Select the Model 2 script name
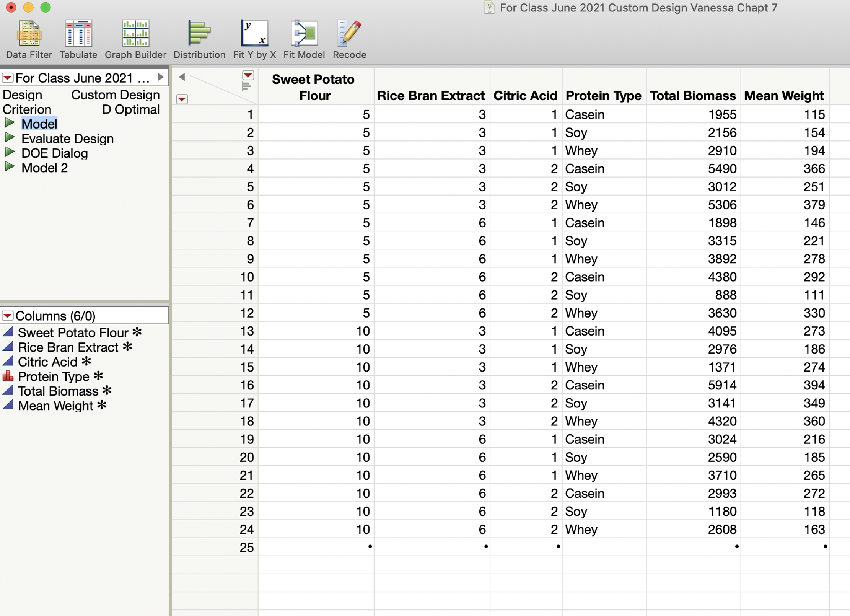 click(44, 168)
